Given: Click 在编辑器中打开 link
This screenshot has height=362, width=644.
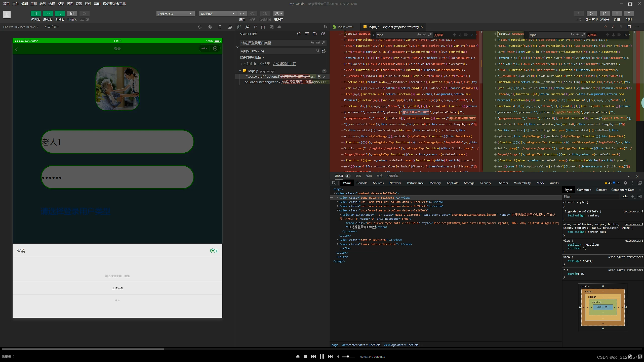Looking at the screenshot, I should pos(284,64).
